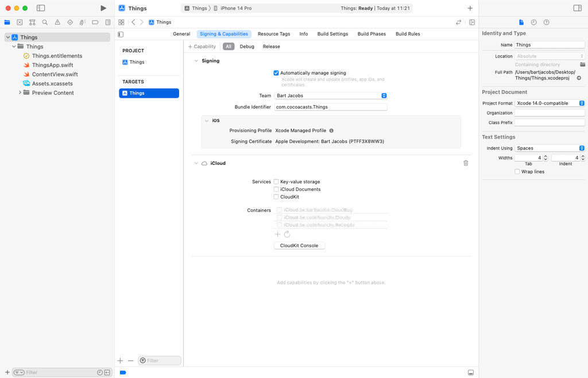Open the Test navigator diamond icon
The height and width of the screenshot is (378, 588).
coord(70,22)
